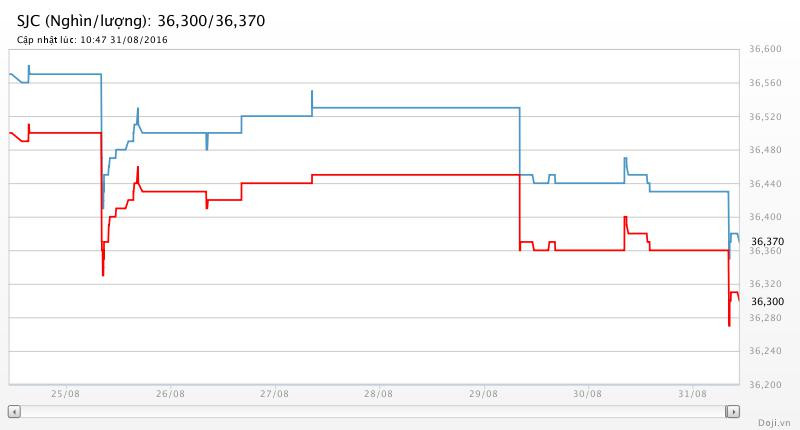Select the 27/08 date label

[274, 394]
